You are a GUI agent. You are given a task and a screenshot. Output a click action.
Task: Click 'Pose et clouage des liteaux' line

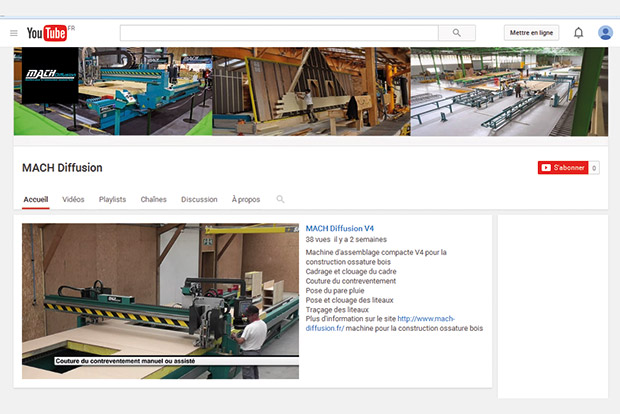tap(350, 300)
